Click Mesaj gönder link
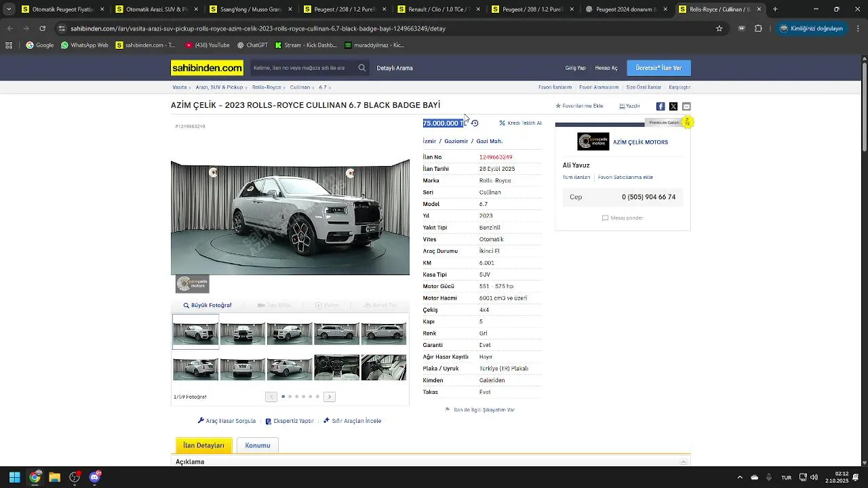868x488 pixels. (623, 218)
